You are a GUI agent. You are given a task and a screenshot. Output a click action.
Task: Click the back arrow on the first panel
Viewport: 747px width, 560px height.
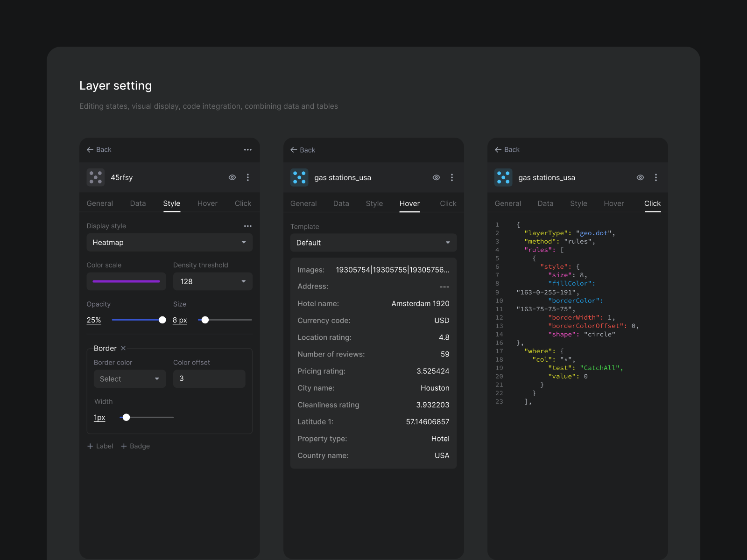pyautogui.click(x=90, y=149)
